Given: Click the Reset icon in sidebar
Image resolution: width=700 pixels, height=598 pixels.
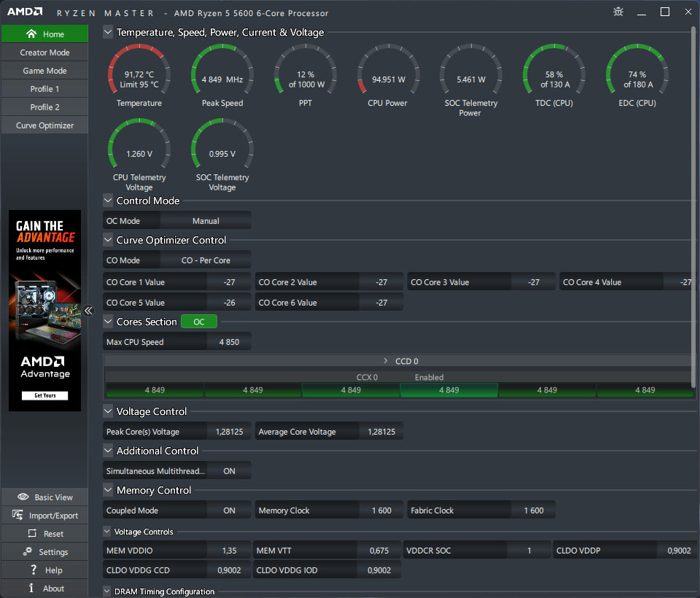Looking at the screenshot, I should (x=32, y=533).
